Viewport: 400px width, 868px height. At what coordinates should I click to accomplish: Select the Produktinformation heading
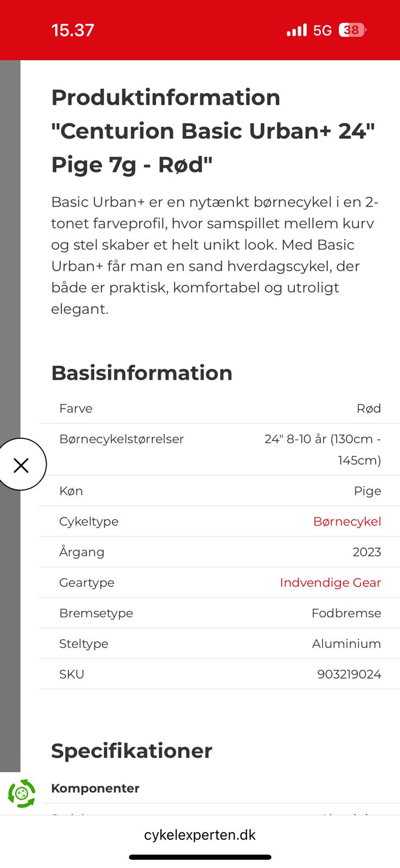pos(165,97)
